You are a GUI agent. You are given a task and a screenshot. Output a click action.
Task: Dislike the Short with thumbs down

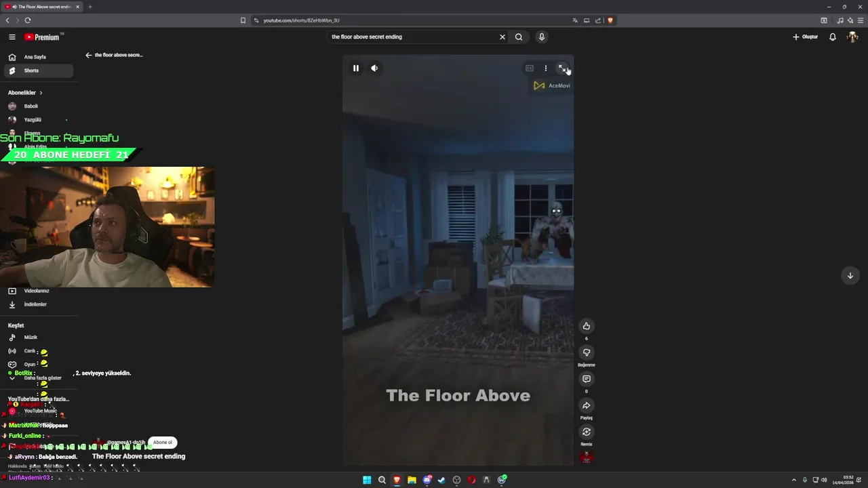point(587,352)
